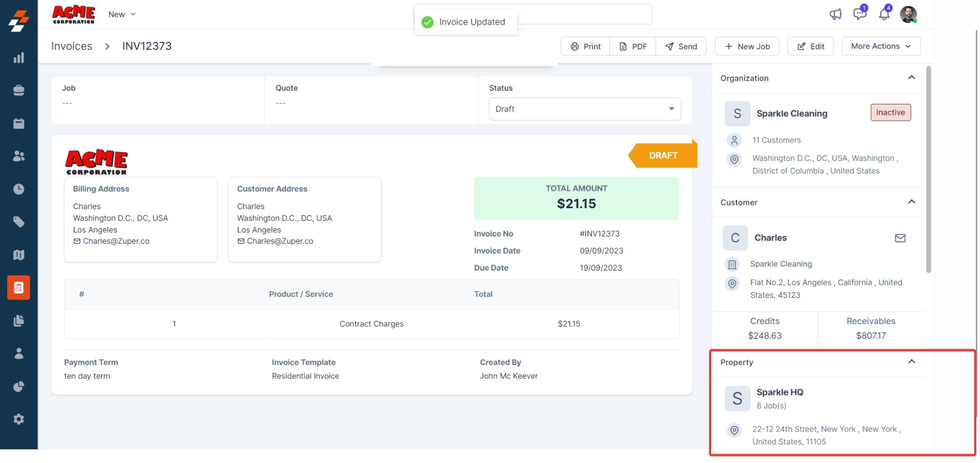Collapse the Customer section
This screenshot has width=980, height=463.
(x=911, y=202)
